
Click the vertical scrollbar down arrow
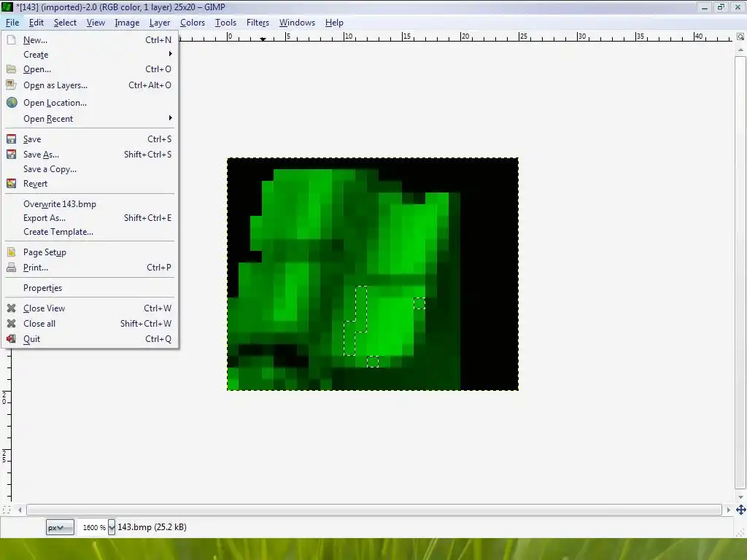click(x=740, y=497)
